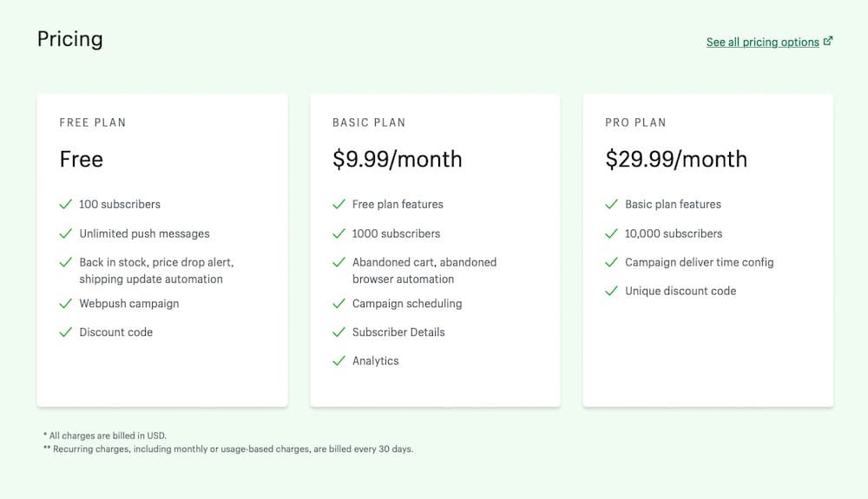Click checkmark next to 'Free plan features'
Viewport: 868px width, 499px height.
tap(339, 205)
